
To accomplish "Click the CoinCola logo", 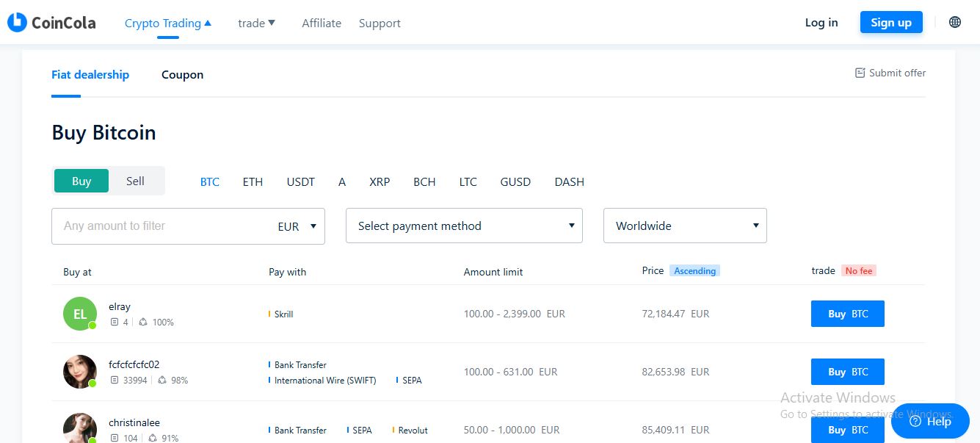I will tap(51, 23).
